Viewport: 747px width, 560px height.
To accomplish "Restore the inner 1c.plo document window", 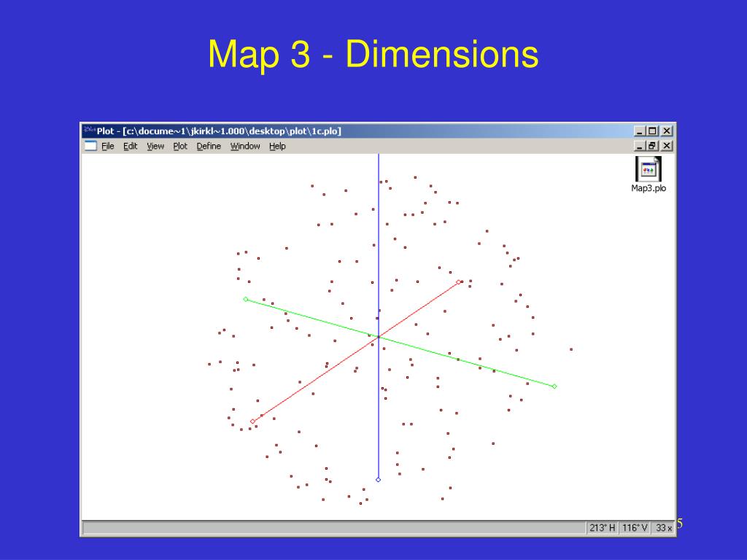I will (x=653, y=146).
